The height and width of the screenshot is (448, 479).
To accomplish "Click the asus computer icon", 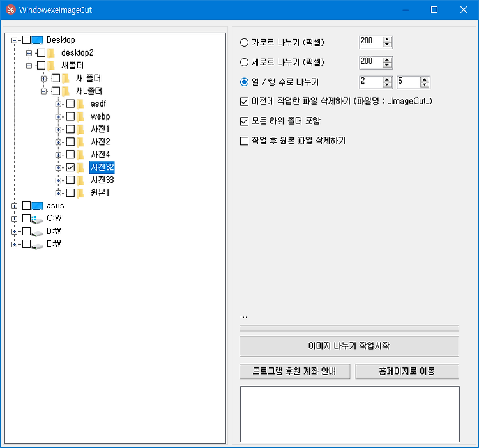I will [x=37, y=206].
